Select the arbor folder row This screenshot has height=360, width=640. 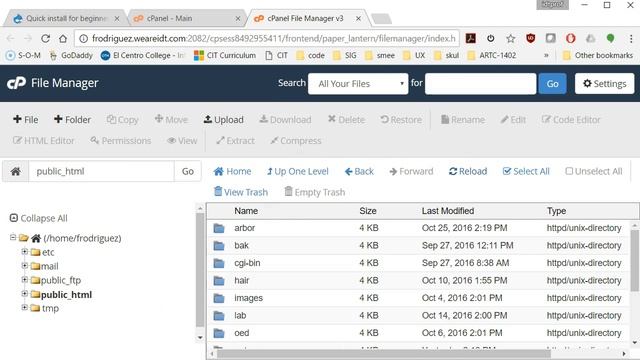click(x=418, y=228)
